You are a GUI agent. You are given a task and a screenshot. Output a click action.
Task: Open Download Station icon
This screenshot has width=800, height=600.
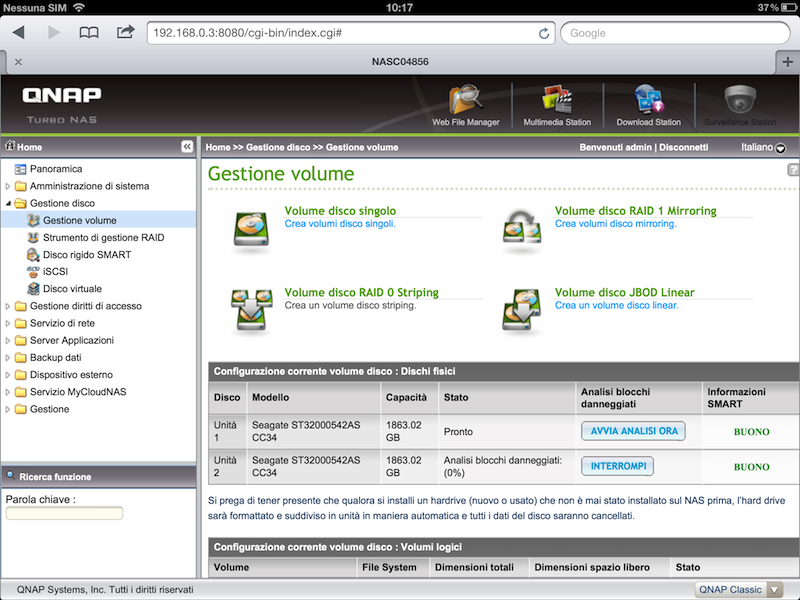coord(648,101)
